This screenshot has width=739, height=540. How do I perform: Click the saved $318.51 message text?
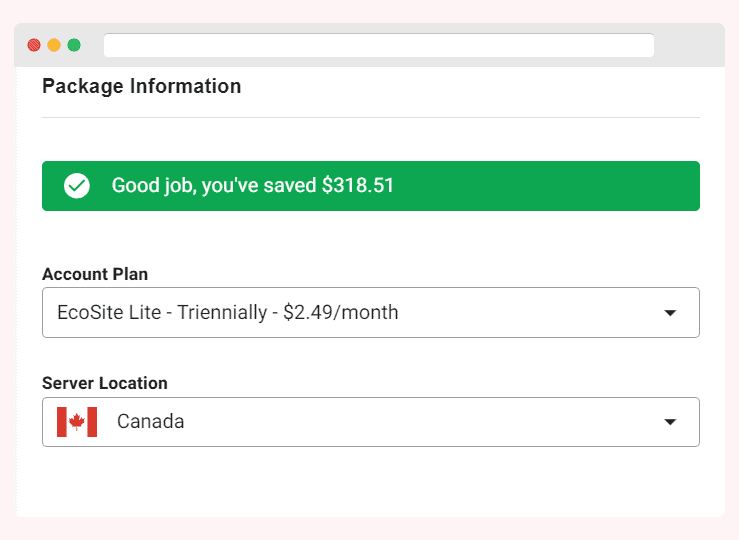(253, 186)
